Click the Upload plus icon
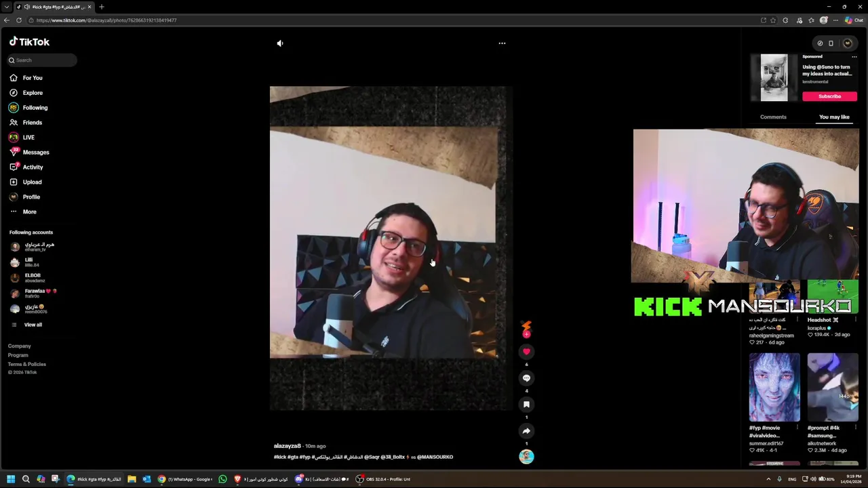Screen dimensions: 868x488 coord(14,182)
